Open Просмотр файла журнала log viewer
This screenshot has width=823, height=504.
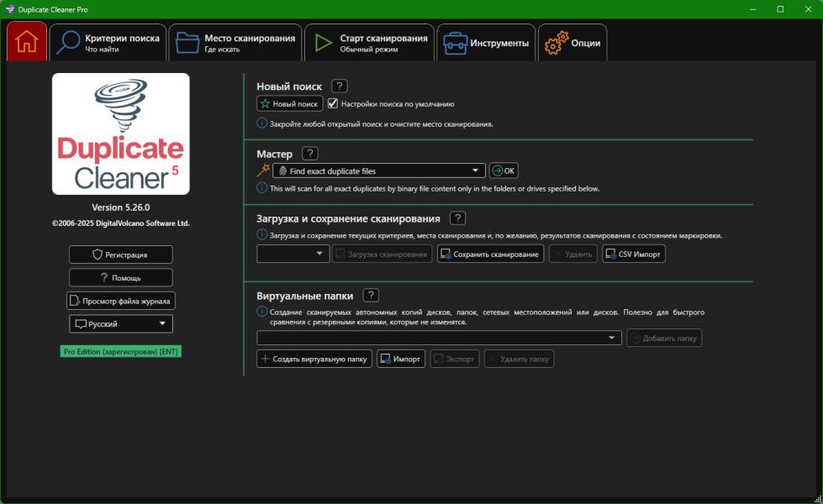121,301
